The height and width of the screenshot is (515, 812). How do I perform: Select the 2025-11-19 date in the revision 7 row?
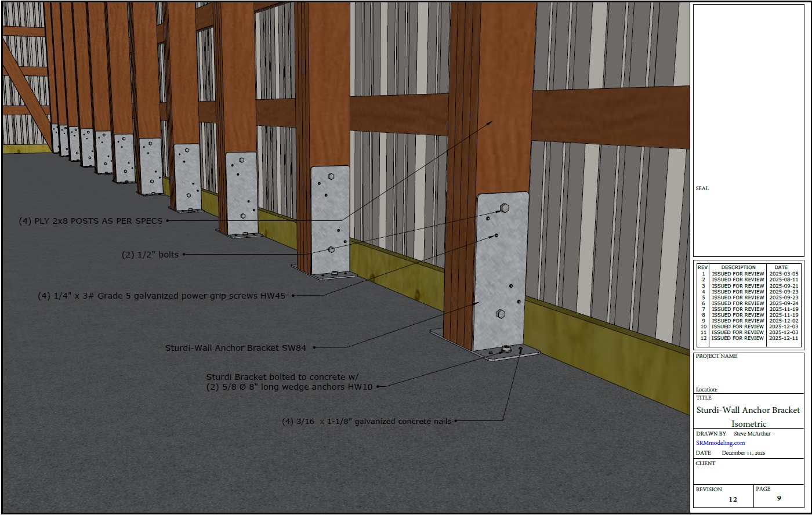point(784,309)
